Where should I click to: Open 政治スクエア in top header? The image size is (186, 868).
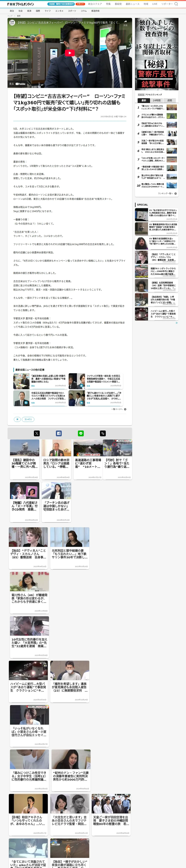(95, 4)
